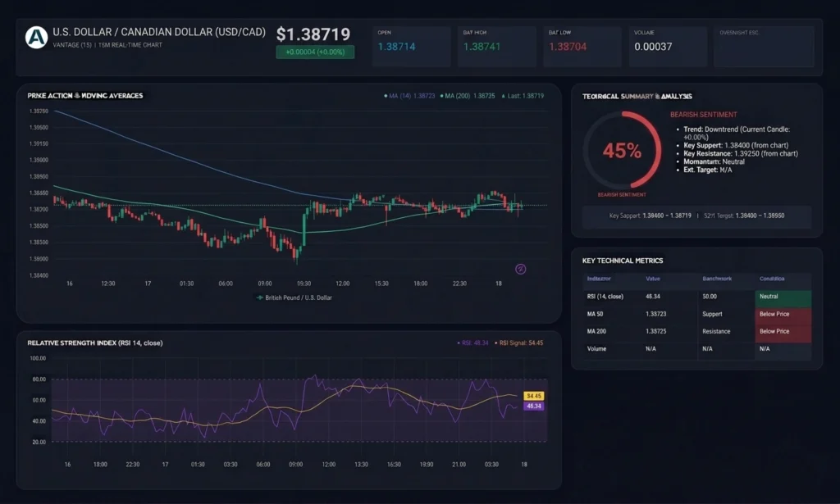This screenshot has height=504, width=840.
Task: Click the Key Resistance: 1.39250 bullet line
Action: coord(741,153)
